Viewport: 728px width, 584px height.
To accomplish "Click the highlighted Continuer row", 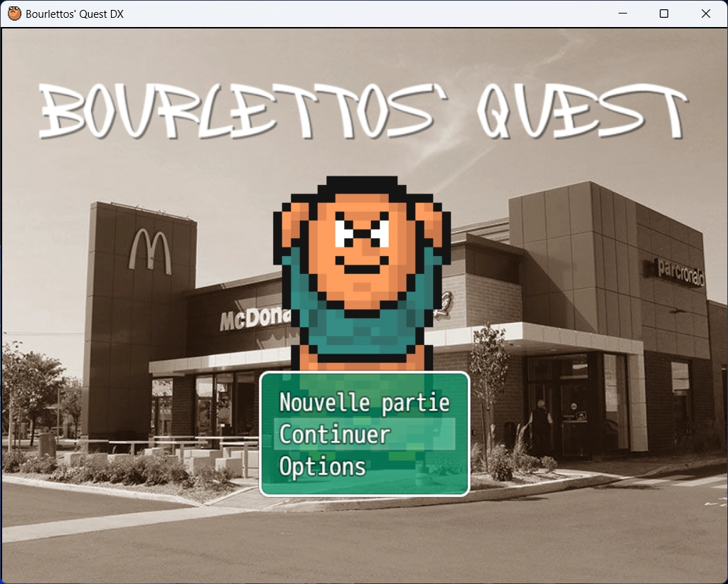I will 364,434.
